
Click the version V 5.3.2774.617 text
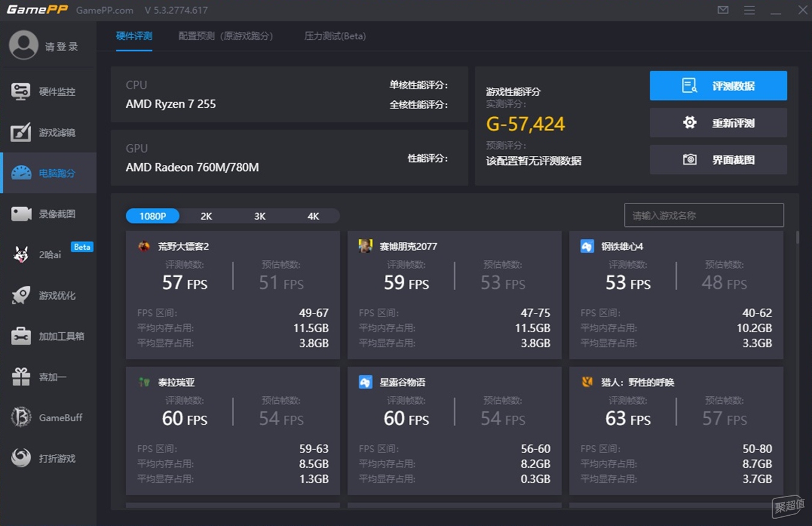tap(176, 10)
